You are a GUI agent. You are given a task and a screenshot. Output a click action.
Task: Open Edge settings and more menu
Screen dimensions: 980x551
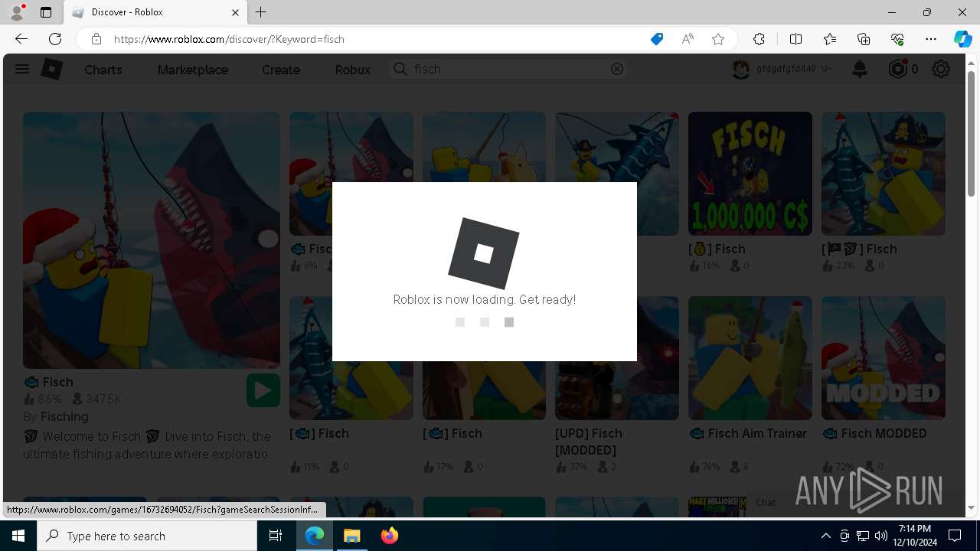point(931,39)
